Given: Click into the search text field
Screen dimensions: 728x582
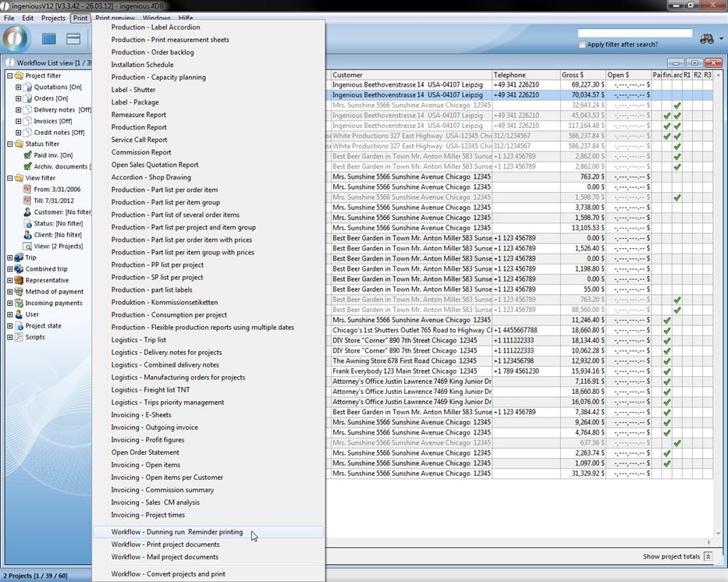Looking at the screenshot, I should point(634,34).
